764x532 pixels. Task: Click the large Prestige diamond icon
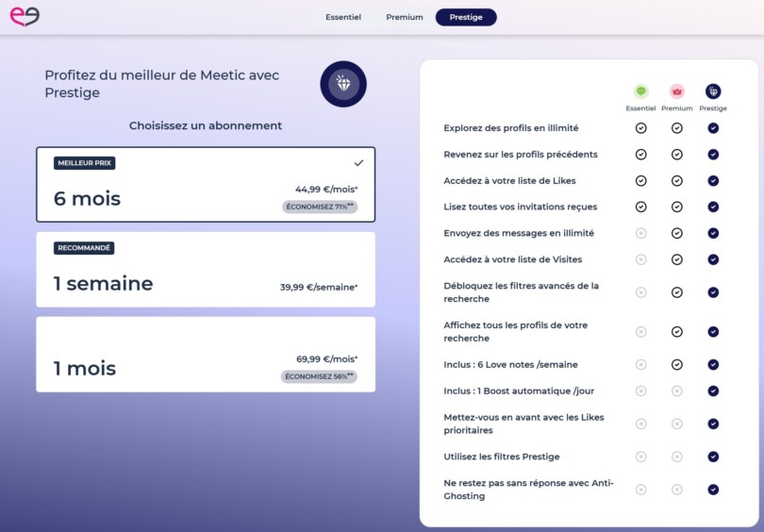(x=343, y=84)
